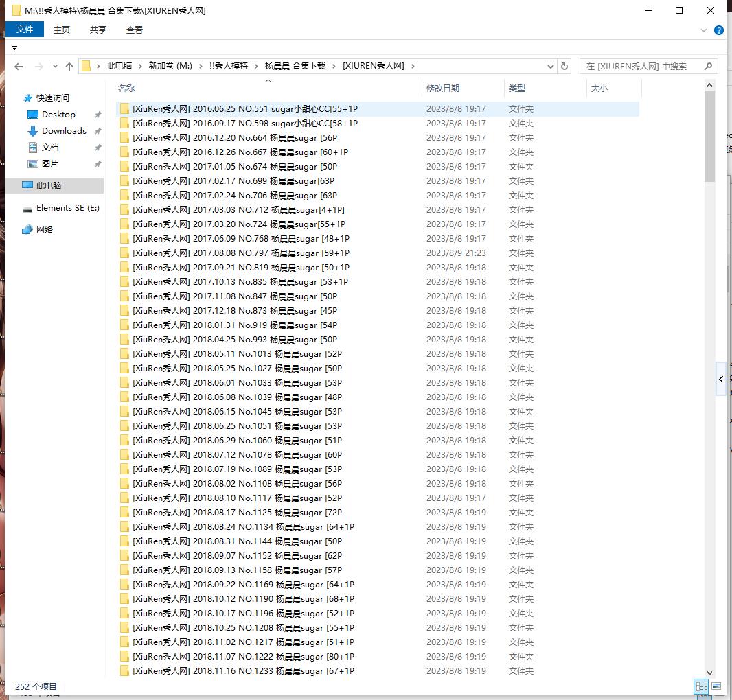
Task: Expand chevron after 新加卷 (M:) breadcrumb
Action: pos(201,67)
